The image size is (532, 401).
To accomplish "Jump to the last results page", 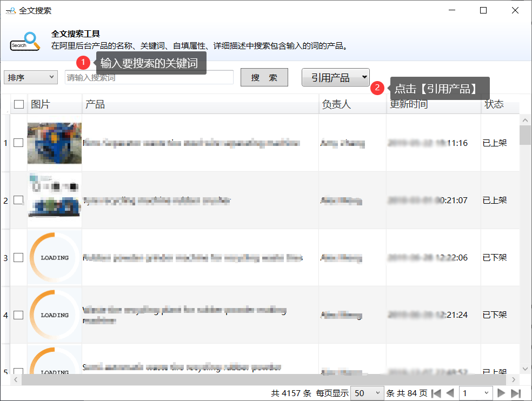I will click(516, 393).
